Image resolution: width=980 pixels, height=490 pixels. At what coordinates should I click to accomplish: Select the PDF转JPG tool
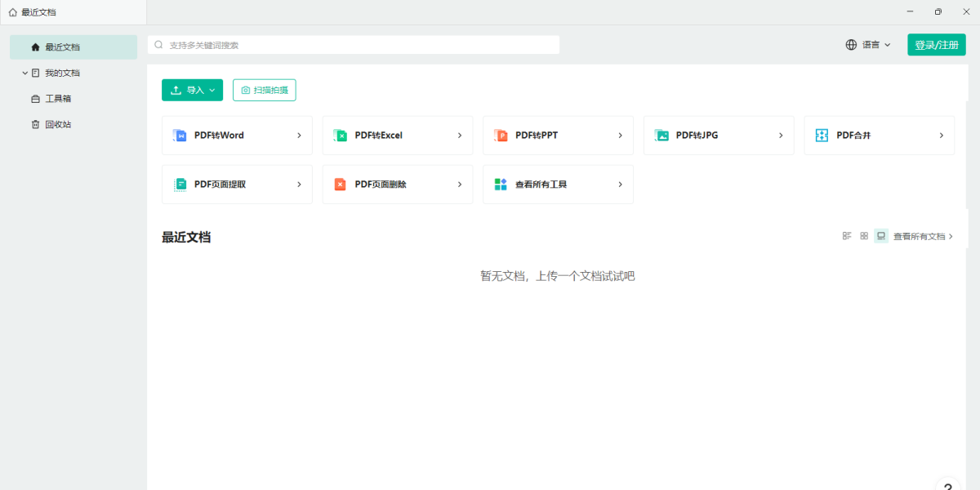point(719,136)
